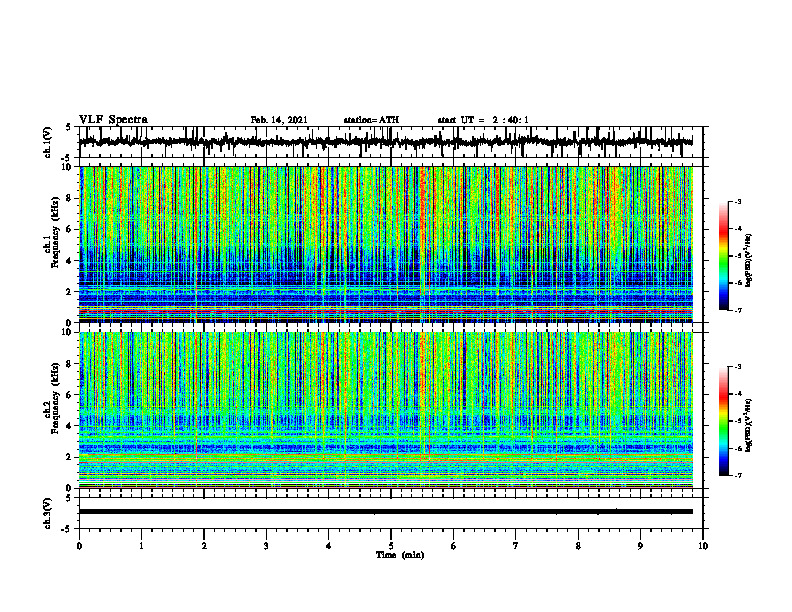Click the "ch.3(V)" waveform axis label
Image resolution: width=792 pixels, height=612 pixels.
(x=48, y=513)
